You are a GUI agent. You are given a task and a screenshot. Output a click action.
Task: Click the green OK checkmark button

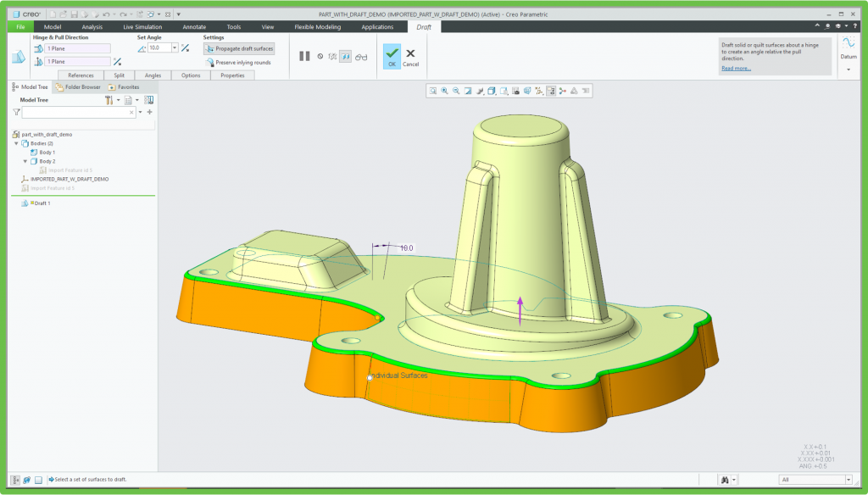pyautogui.click(x=391, y=55)
